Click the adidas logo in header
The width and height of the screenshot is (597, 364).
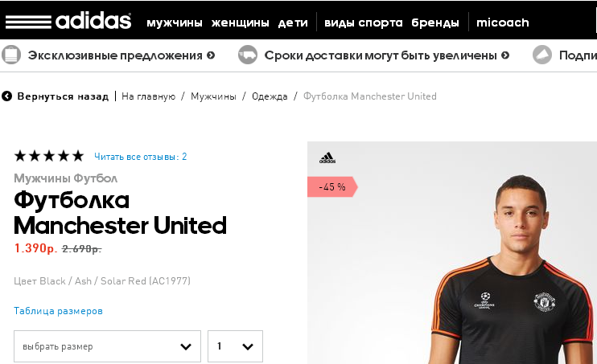pos(68,20)
